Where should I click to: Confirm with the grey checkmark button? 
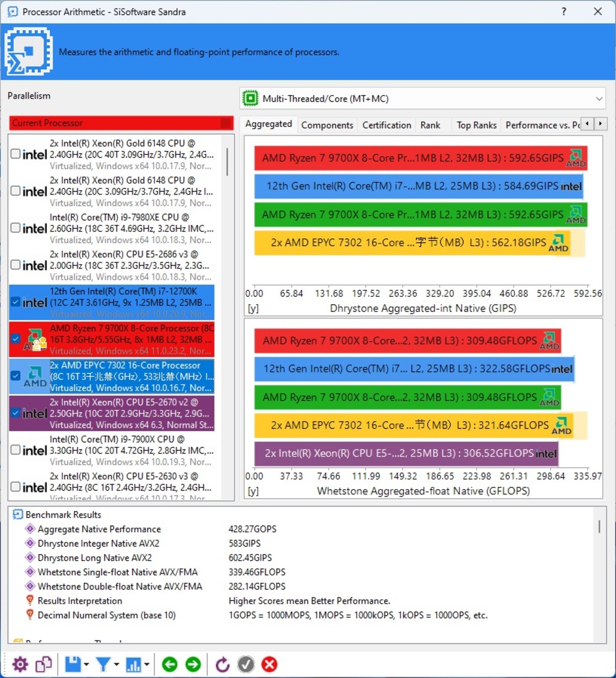246,664
